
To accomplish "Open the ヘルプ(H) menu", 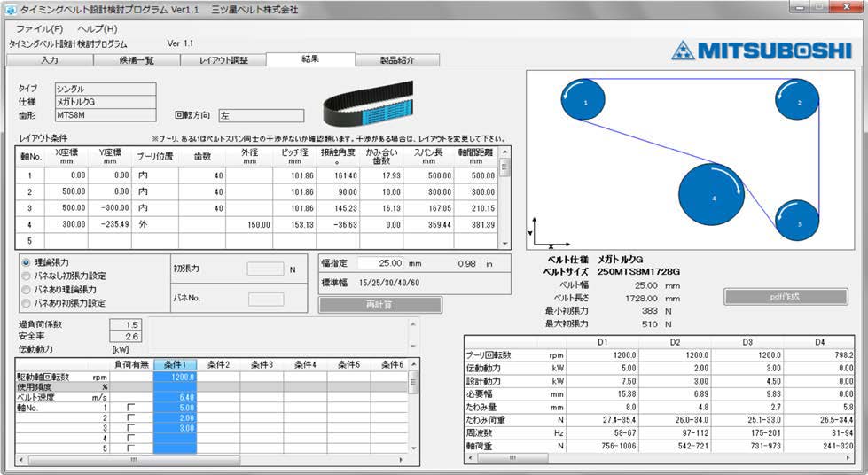I will pos(98,28).
